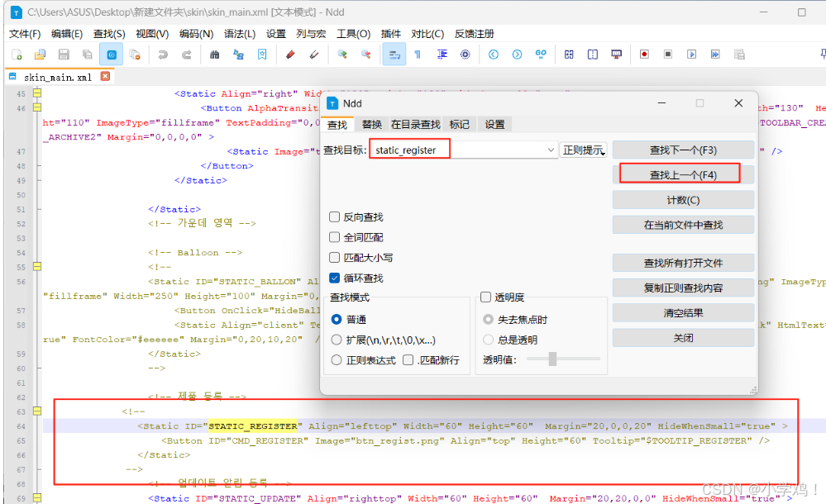Click the 计数(C) button
The width and height of the screenshot is (826, 504).
pos(683,200)
